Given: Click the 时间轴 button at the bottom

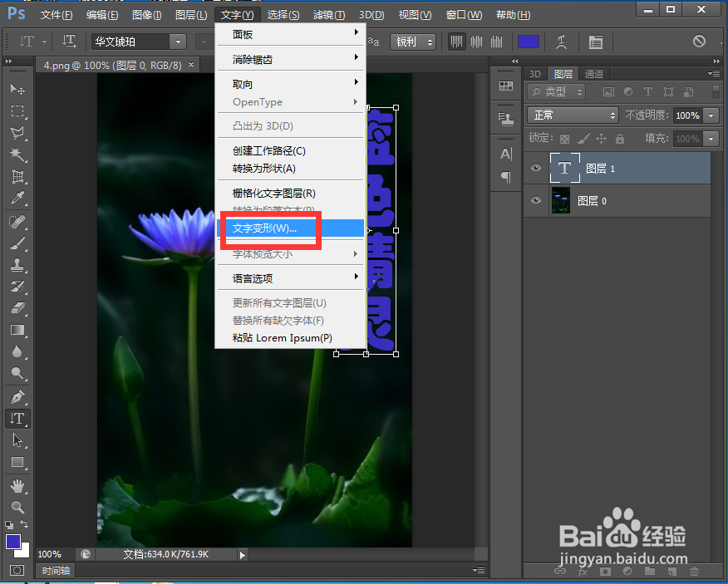Looking at the screenshot, I should tap(55, 570).
